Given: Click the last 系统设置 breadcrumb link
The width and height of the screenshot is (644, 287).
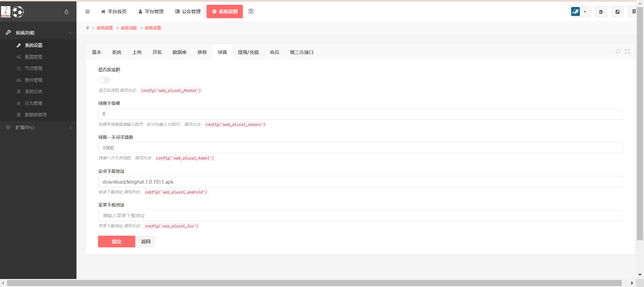Looking at the screenshot, I should [x=153, y=28].
